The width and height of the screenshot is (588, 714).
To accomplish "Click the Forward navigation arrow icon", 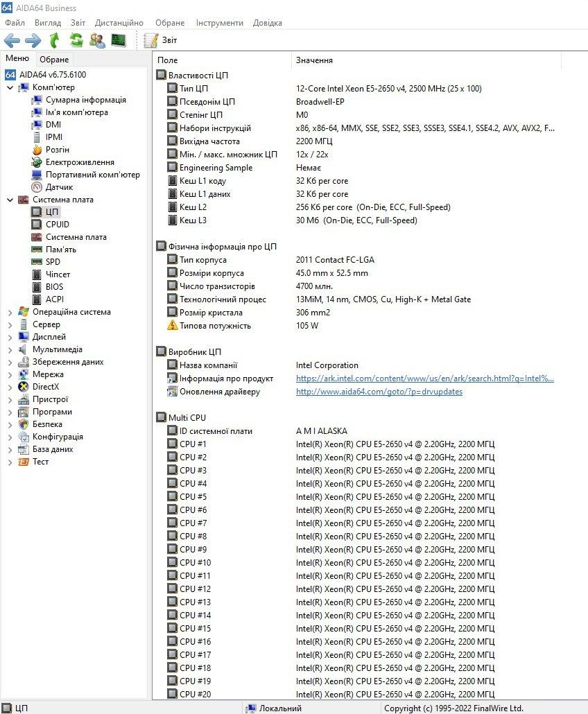I will pos(33,40).
